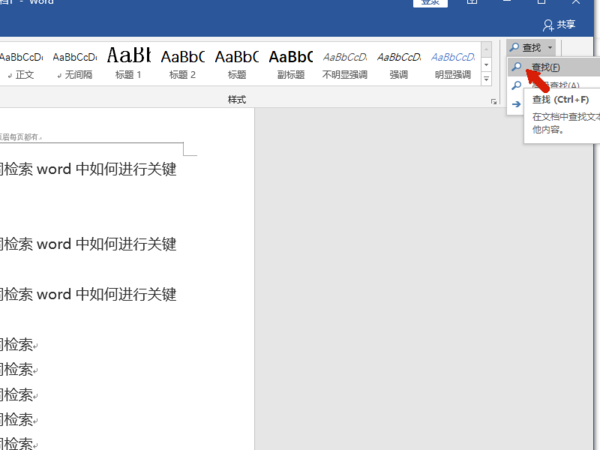Choose the 标题 1 heading style
The width and height of the screenshot is (600, 450).
point(129,65)
